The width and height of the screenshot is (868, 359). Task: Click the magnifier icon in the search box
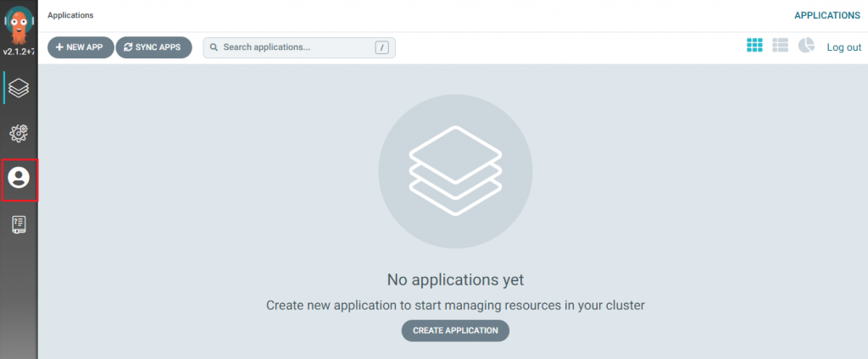coord(214,47)
